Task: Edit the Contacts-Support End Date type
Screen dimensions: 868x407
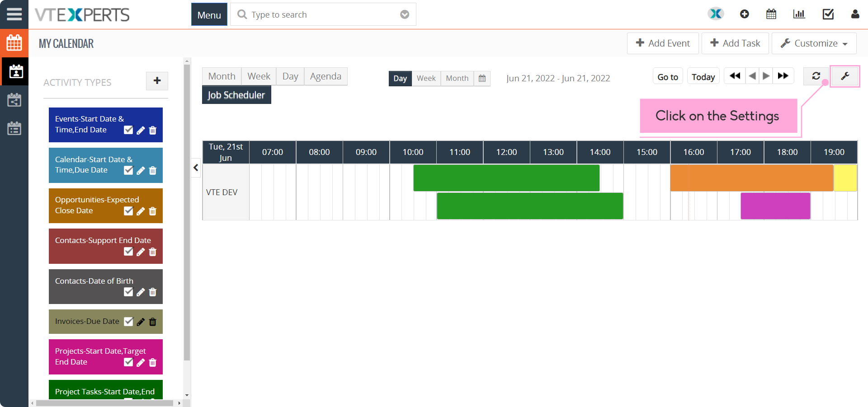Action: [x=141, y=252]
